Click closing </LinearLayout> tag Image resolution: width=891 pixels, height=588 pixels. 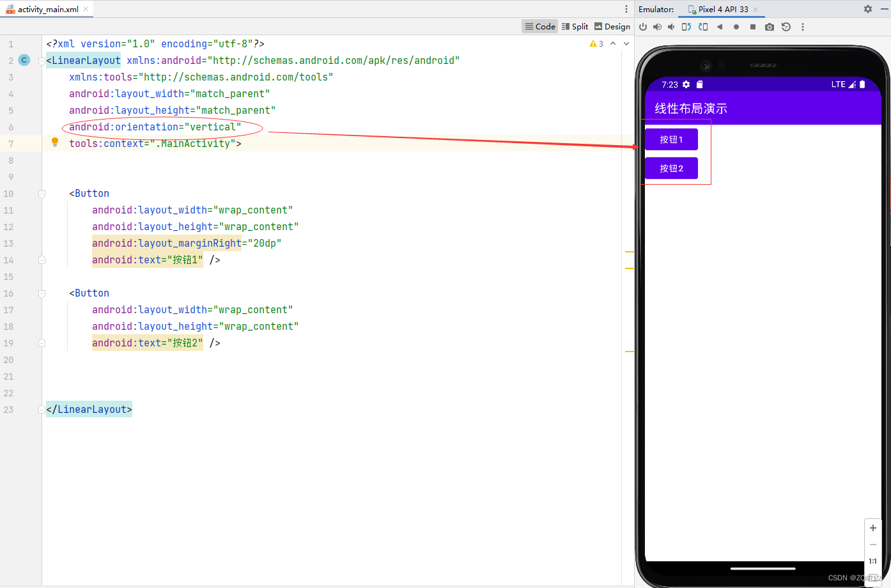[x=89, y=409]
